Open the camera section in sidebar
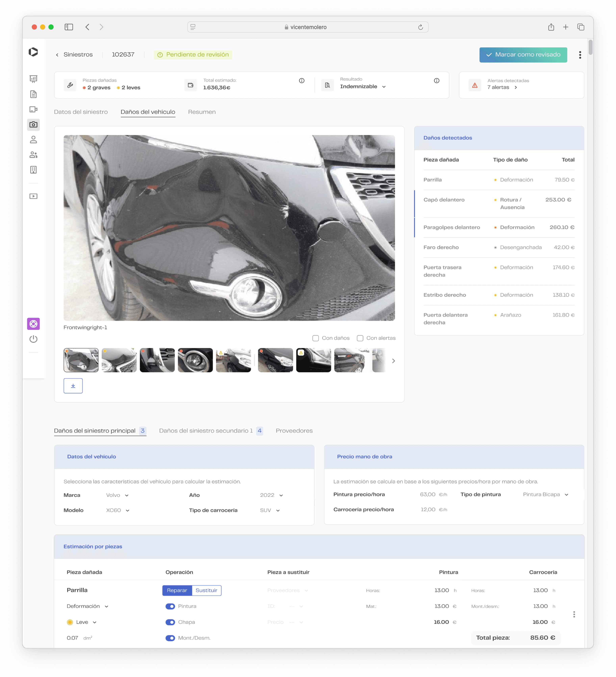The height and width of the screenshot is (677, 616). (x=33, y=125)
